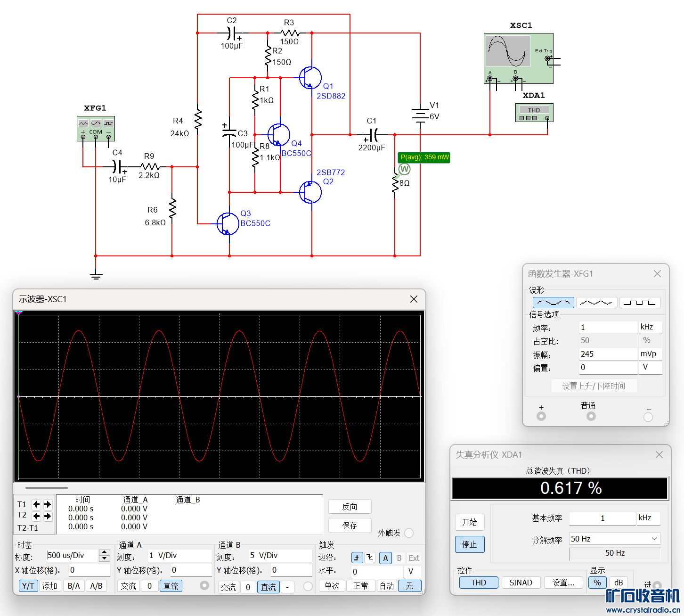This screenshot has height=616, width=684.
Task: Select THD mode in distortion analyzer
Action: (479, 583)
